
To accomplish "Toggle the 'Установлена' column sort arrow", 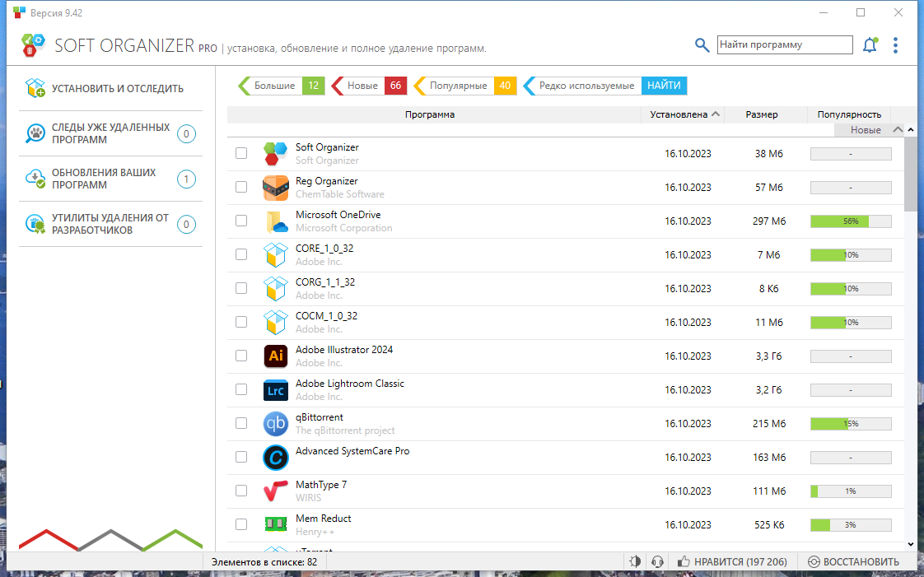I will [715, 115].
